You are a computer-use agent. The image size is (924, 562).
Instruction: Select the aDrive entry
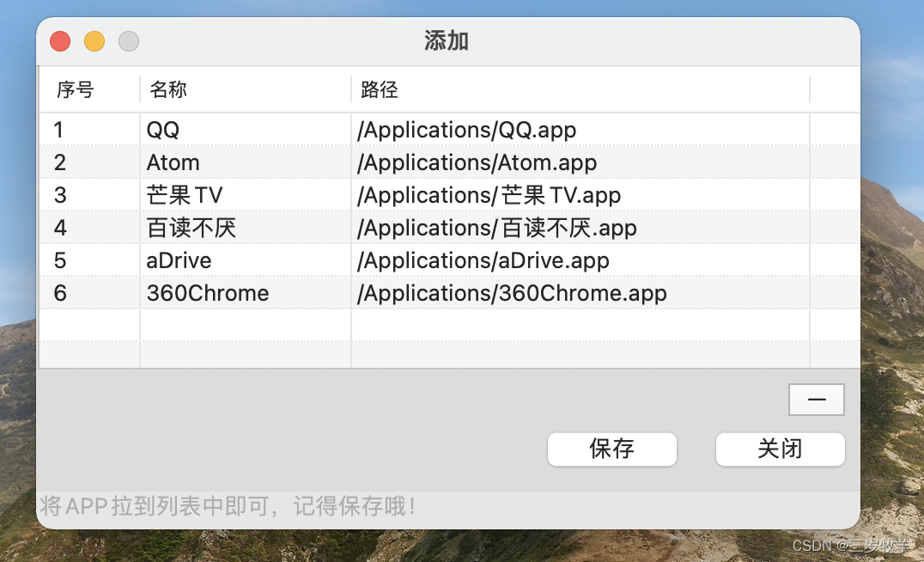click(179, 260)
